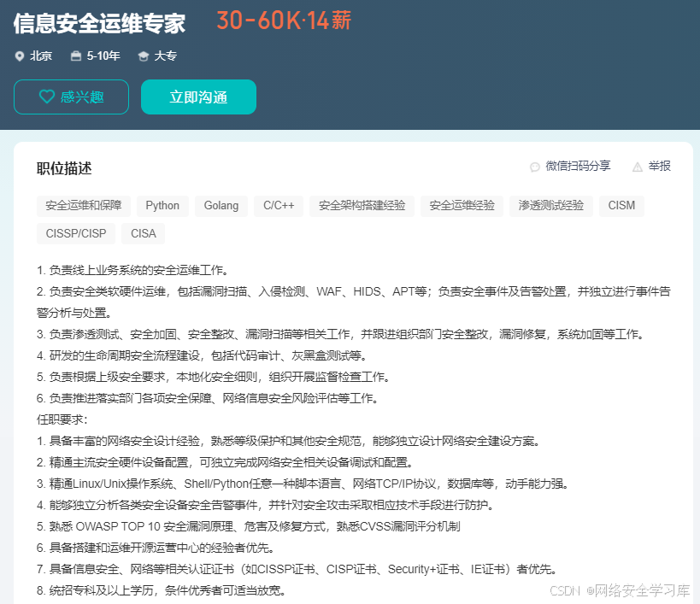The height and width of the screenshot is (604, 700).
Task: Click the salary text 30-60K·14薪
Action: coord(284,21)
